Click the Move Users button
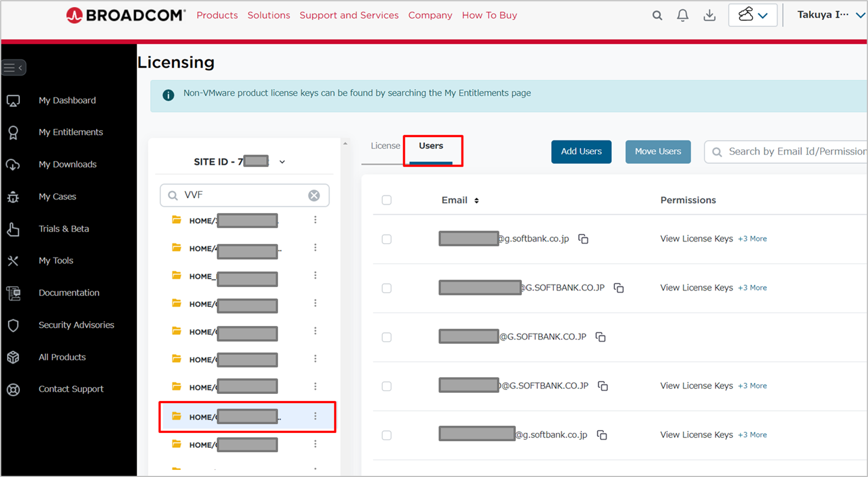 pos(658,152)
